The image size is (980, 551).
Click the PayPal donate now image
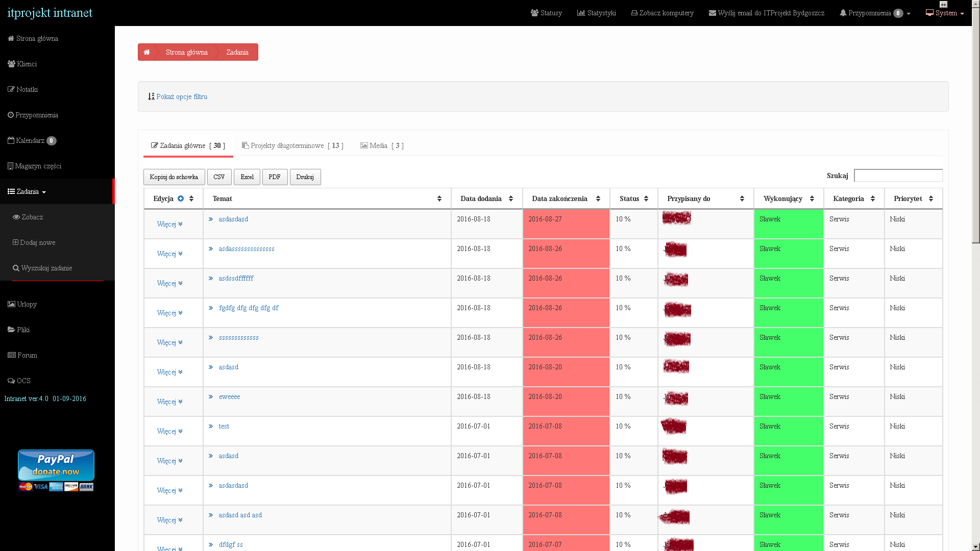point(56,465)
